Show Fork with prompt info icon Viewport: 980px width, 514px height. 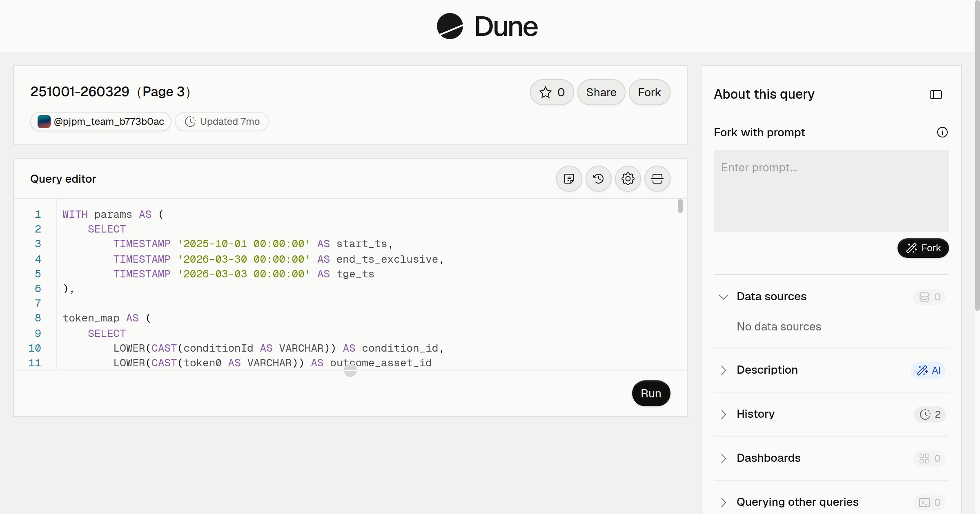(x=942, y=132)
